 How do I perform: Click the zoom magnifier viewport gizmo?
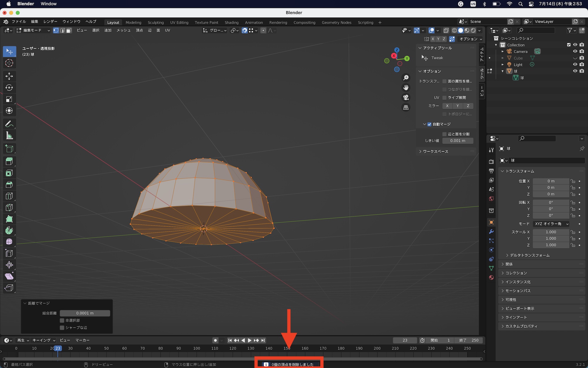[406, 78]
